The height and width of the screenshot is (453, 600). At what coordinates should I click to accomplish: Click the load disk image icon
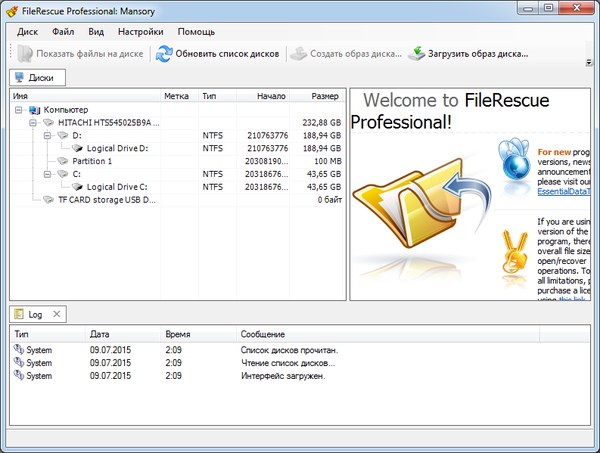click(417, 54)
